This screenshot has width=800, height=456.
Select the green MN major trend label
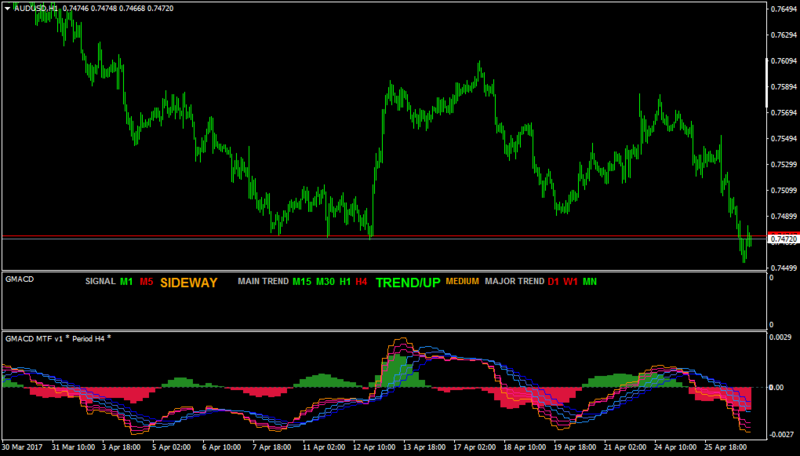pyautogui.click(x=589, y=282)
